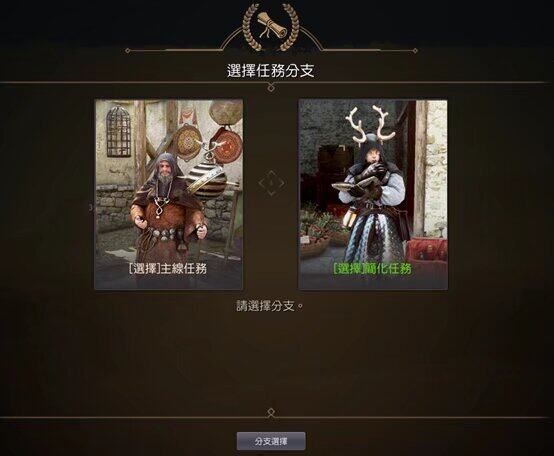
Task: Click the white antlers on the hooded character
Action: [371, 127]
